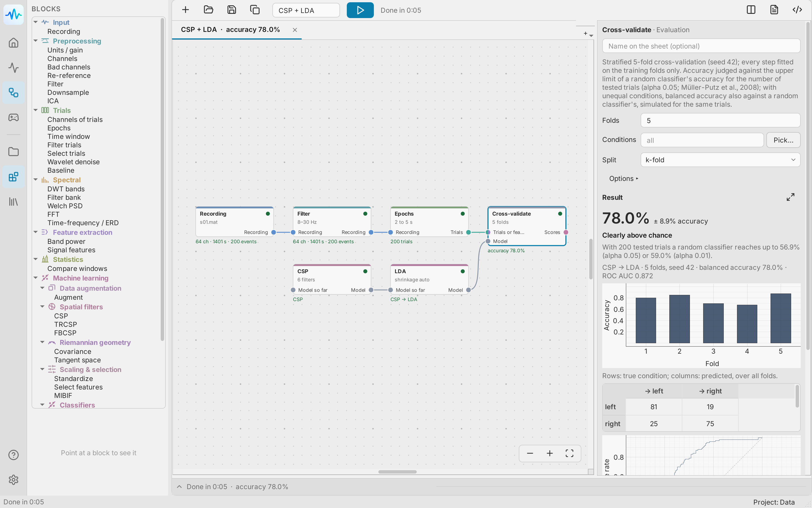
Task: Click the pipeline name CSP + LDA field
Action: pyautogui.click(x=306, y=10)
